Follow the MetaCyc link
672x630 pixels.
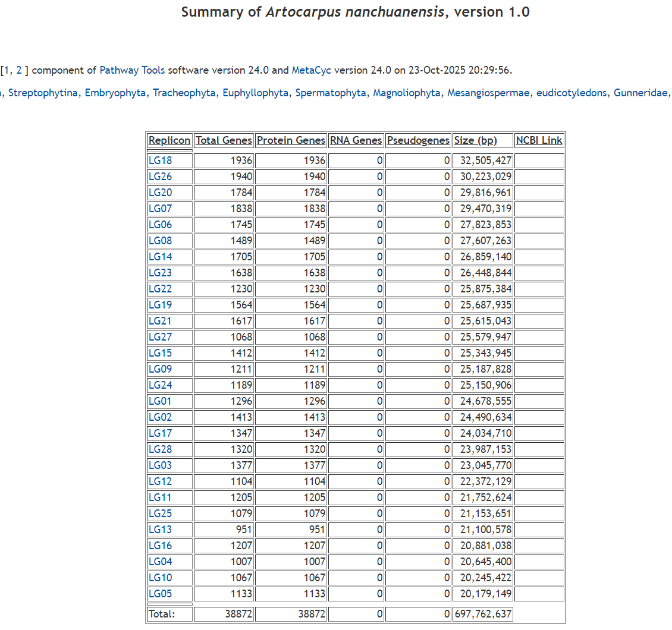311,70
